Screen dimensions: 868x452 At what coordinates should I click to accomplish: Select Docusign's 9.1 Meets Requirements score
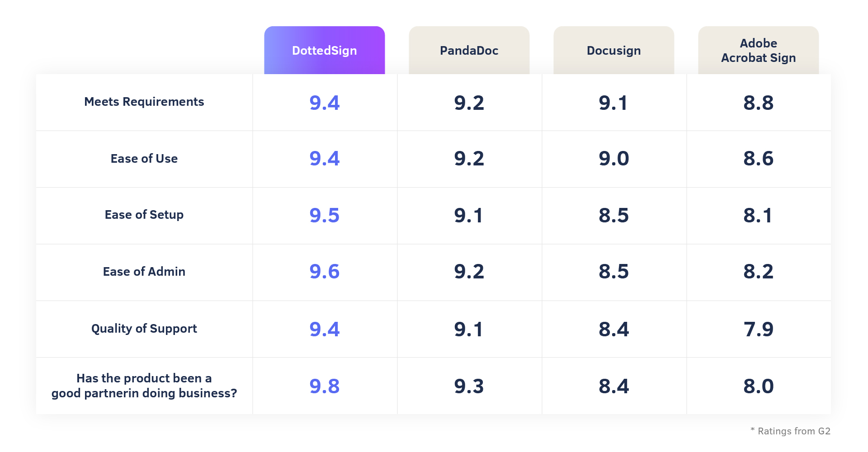click(x=613, y=103)
